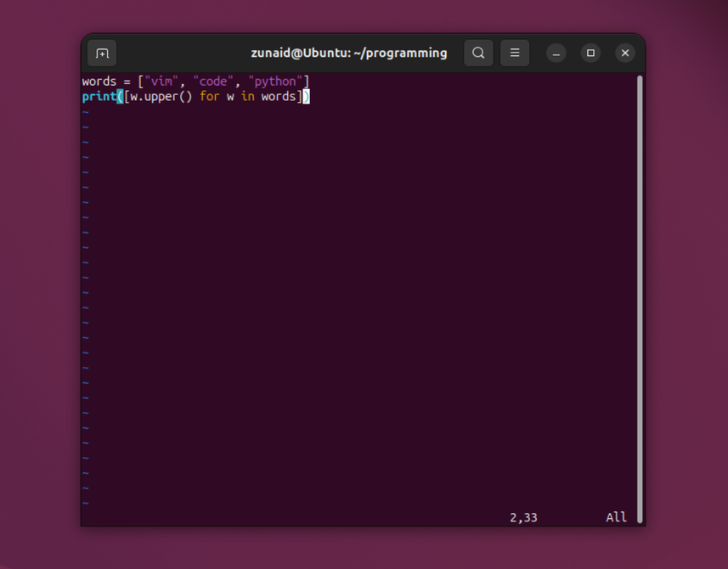Screen dimensions: 728x569
Task: Minimize the terminal window
Action: (x=556, y=53)
